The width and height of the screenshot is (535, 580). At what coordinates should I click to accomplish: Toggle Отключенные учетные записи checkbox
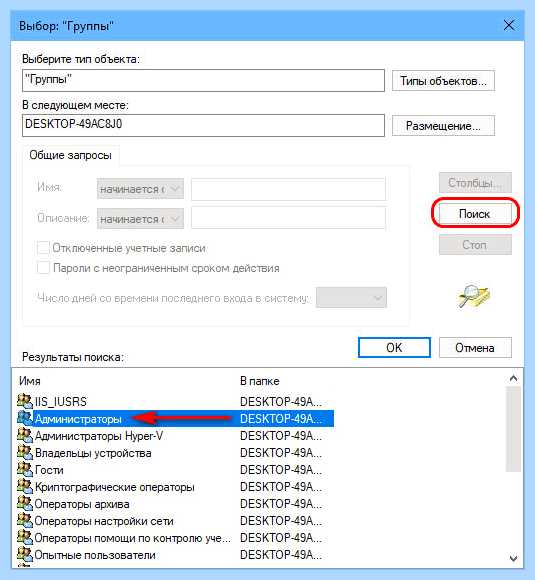[x=43, y=247]
